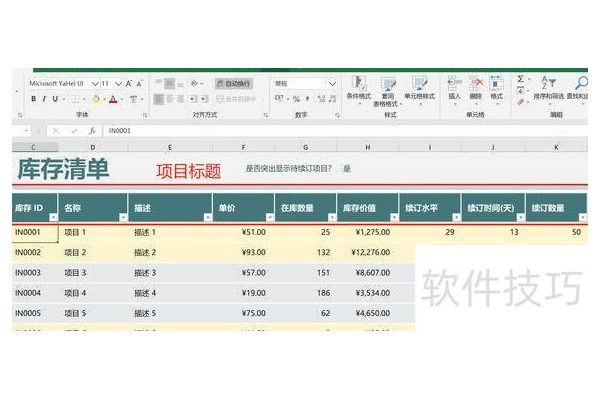Open the 续订水平 column filter dropdown
600x400 pixels.
(456, 217)
